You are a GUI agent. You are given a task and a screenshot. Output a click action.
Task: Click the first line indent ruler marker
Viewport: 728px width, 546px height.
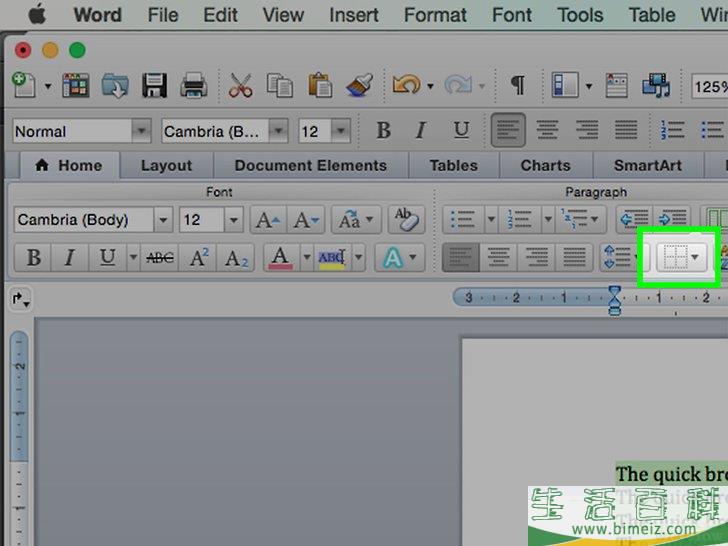[614, 292]
